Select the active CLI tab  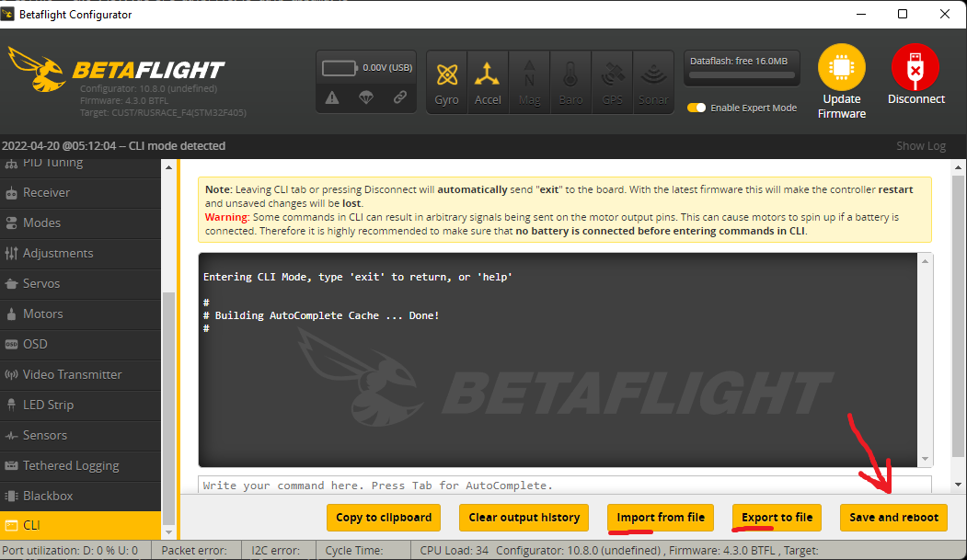click(80, 525)
